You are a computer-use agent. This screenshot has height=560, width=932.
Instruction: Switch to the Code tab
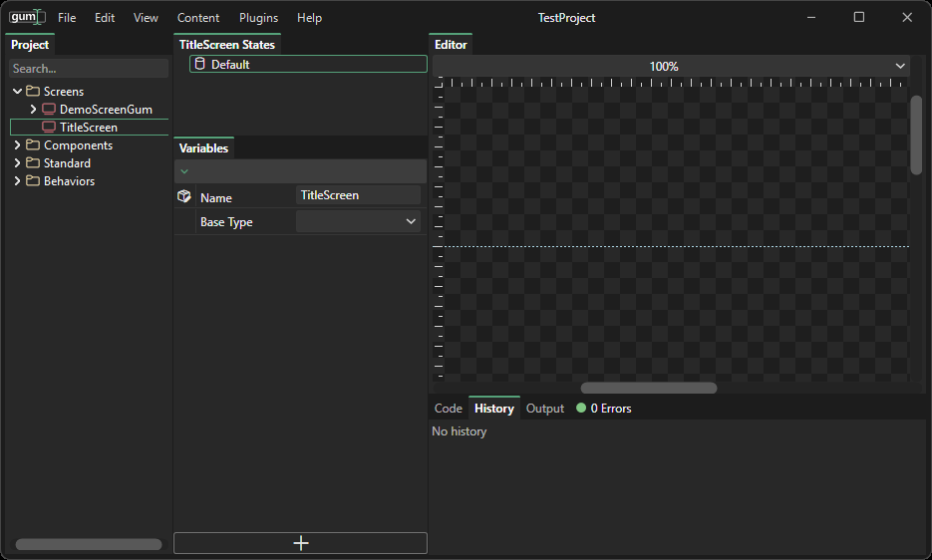[449, 409]
